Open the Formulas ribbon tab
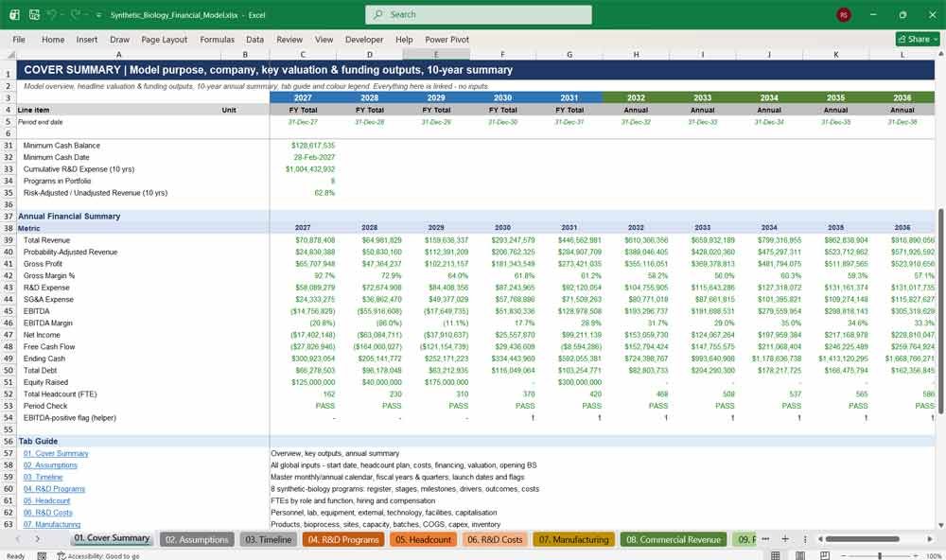This screenshot has width=946, height=560. click(x=218, y=39)
